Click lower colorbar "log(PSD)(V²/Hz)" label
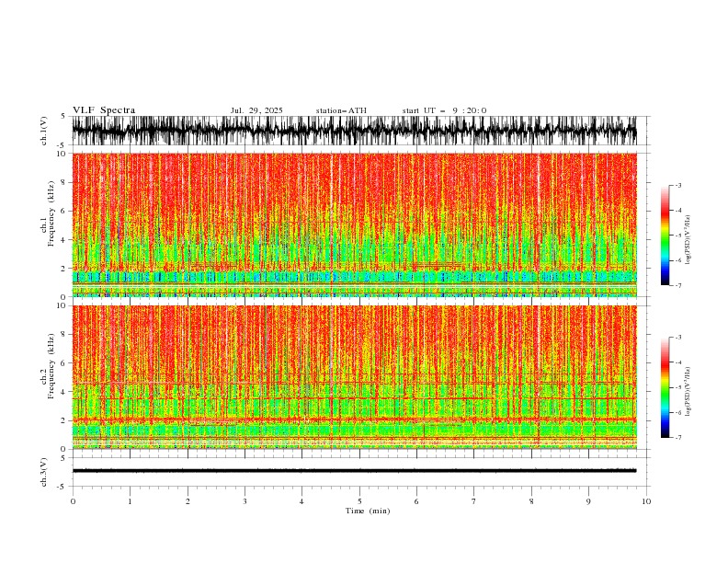Screen dimensions: 728x563 (688, 391)
